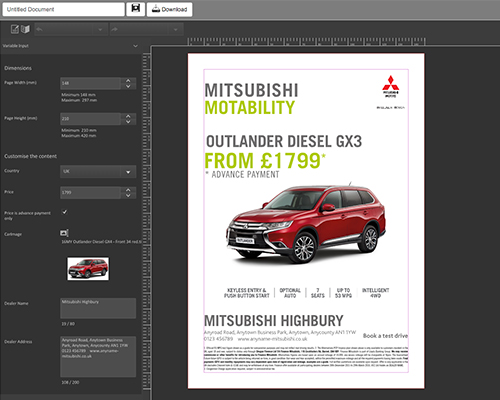The width and height of the screenshot is (500, 400).
Task: Click the CarImage picker icon
Action: (x=64, y=233)
